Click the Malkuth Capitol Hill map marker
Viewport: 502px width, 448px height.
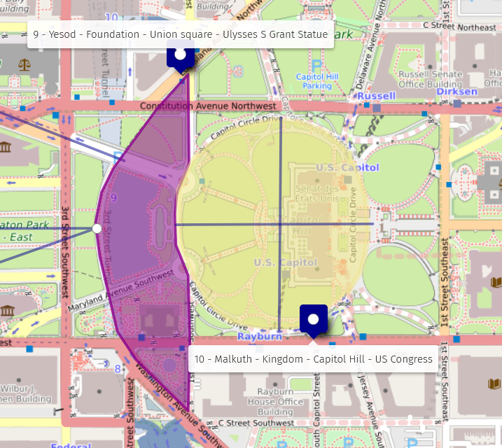point(314,320)
